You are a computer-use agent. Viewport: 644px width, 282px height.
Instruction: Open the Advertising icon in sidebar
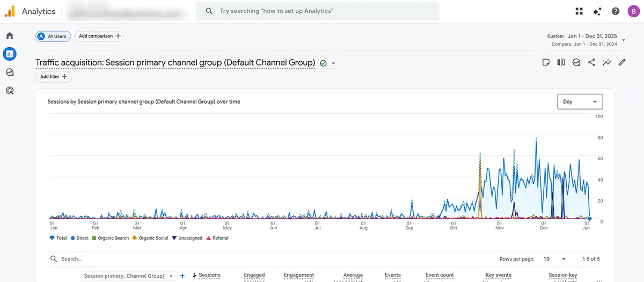10,91
